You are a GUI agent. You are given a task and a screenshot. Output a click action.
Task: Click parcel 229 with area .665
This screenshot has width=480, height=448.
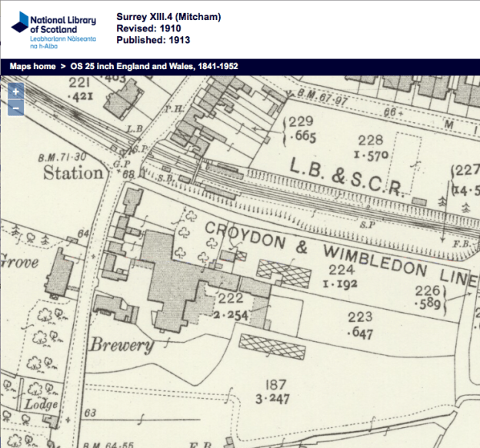pos(301,129)
